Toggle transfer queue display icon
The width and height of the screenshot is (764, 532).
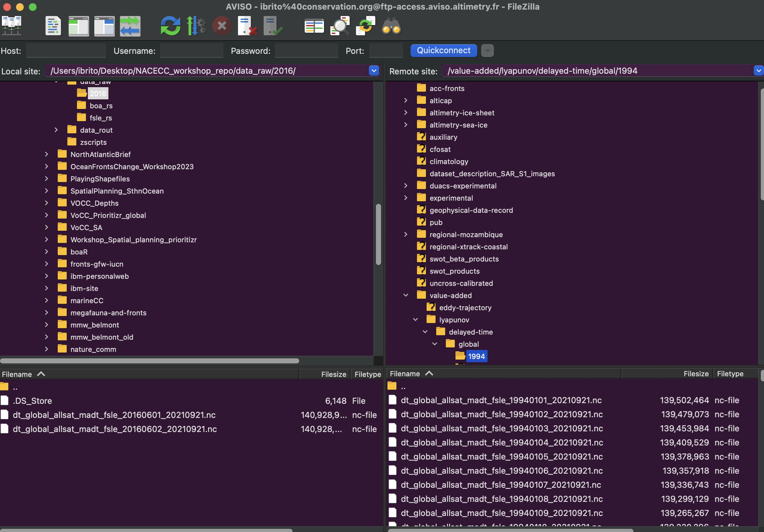pos(130,26)
